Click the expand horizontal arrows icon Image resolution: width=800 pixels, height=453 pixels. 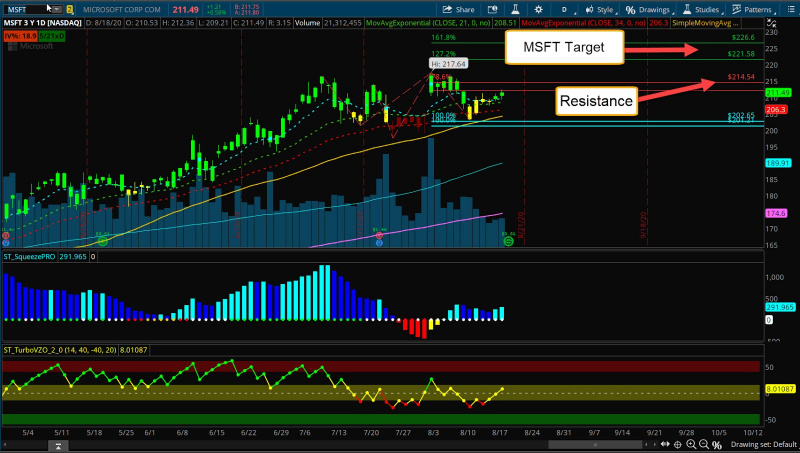pos(665,444)
